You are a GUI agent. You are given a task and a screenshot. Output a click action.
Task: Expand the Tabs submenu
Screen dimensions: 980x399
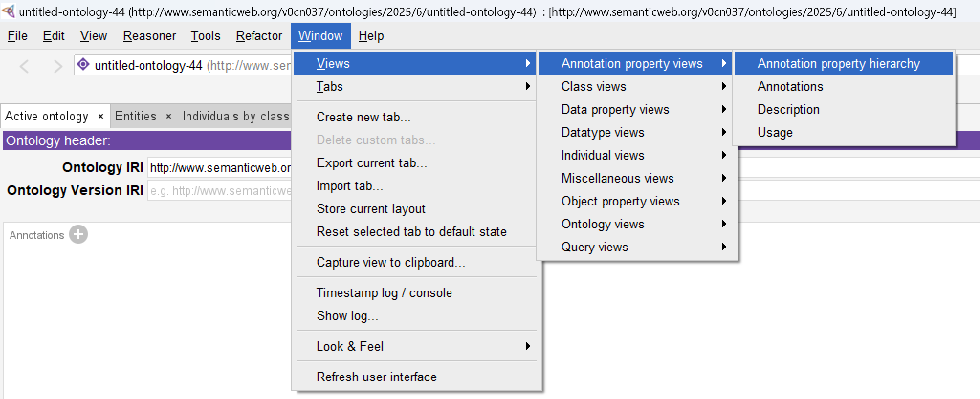click(416, 86)
